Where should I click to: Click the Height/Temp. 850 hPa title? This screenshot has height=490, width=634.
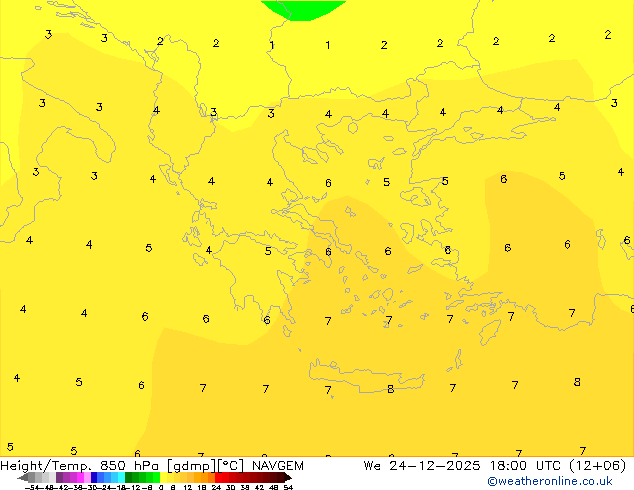80,466
